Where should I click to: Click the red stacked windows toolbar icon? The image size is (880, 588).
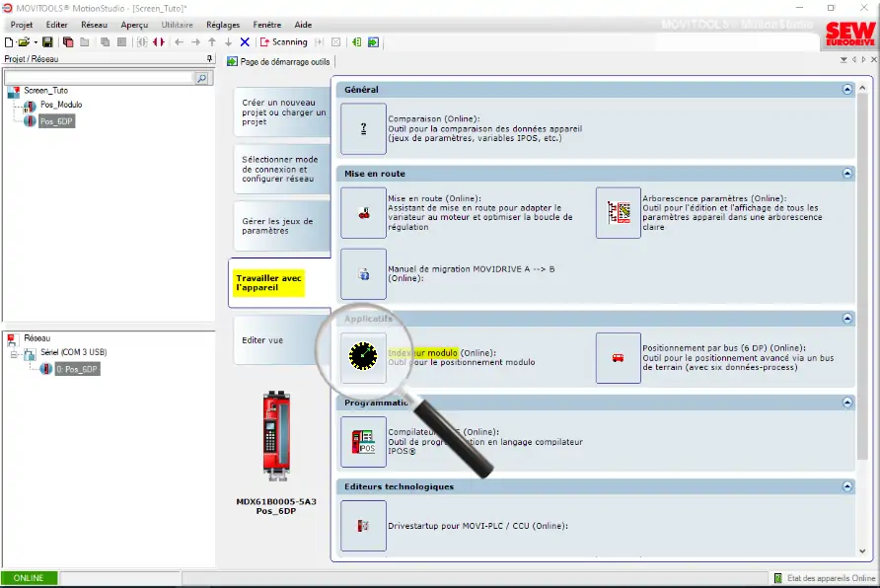(x=68, y=42)
